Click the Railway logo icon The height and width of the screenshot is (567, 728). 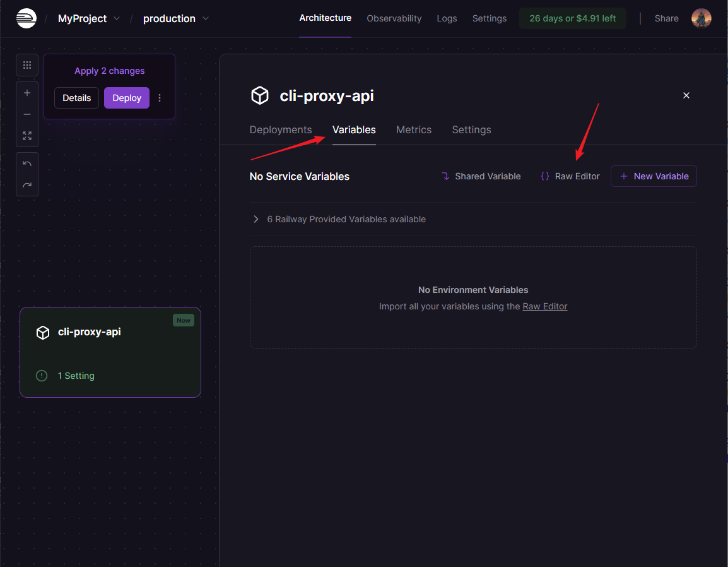pos(26,18)
